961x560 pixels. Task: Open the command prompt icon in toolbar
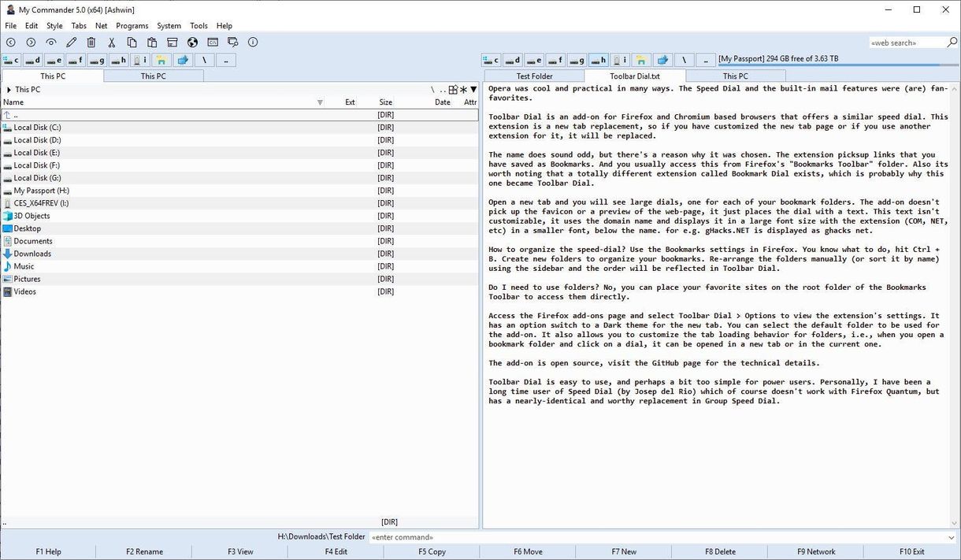point(213,43)
